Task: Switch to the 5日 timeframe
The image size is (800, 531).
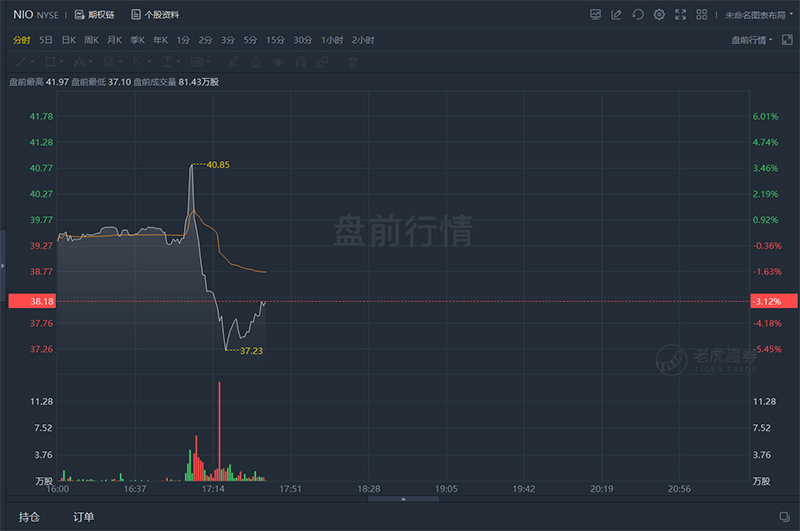Action: [46, 40]
